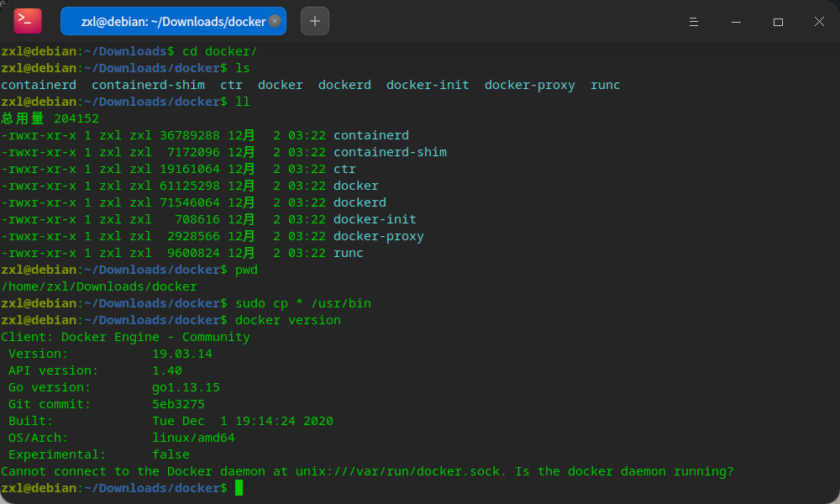Click the containerd filename in ls output
The width and height of the screenshot is (840, 504).
point(39,84)
